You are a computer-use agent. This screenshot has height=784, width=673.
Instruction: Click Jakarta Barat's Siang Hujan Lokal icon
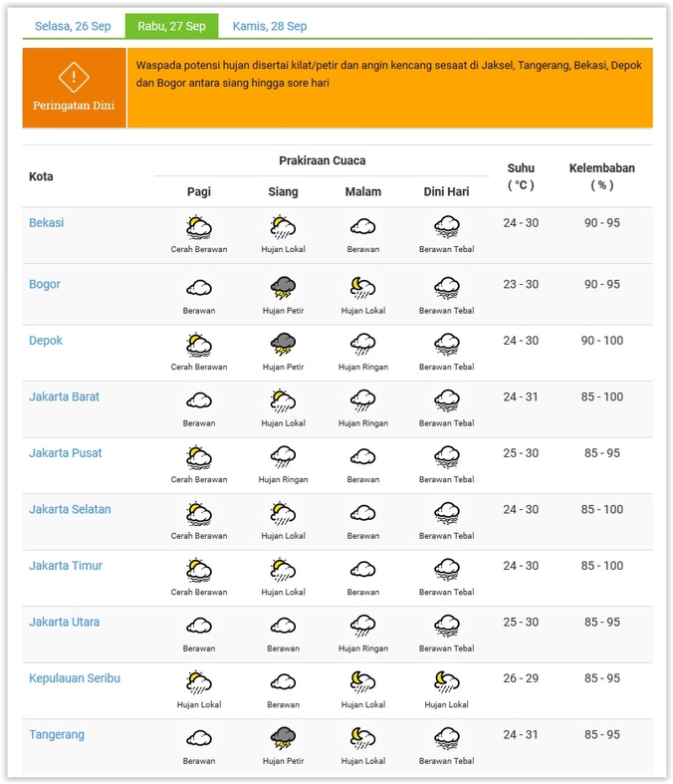click(x=283, y=401)
